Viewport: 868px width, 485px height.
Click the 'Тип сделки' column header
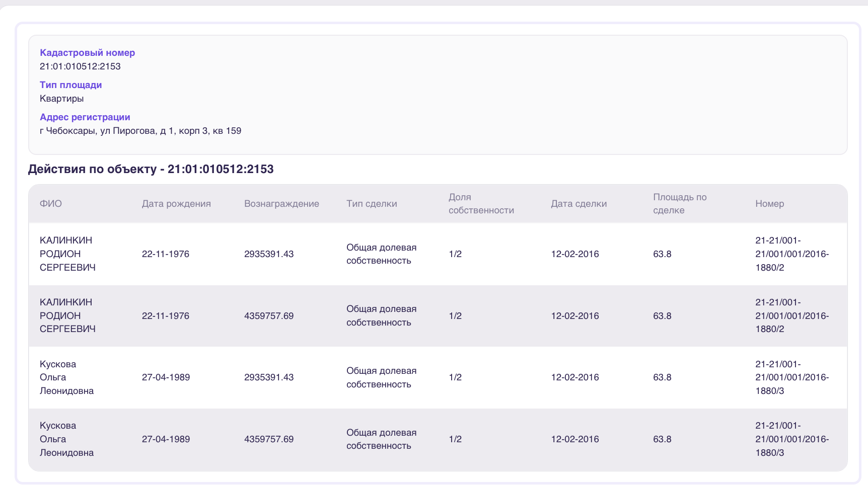372,204
